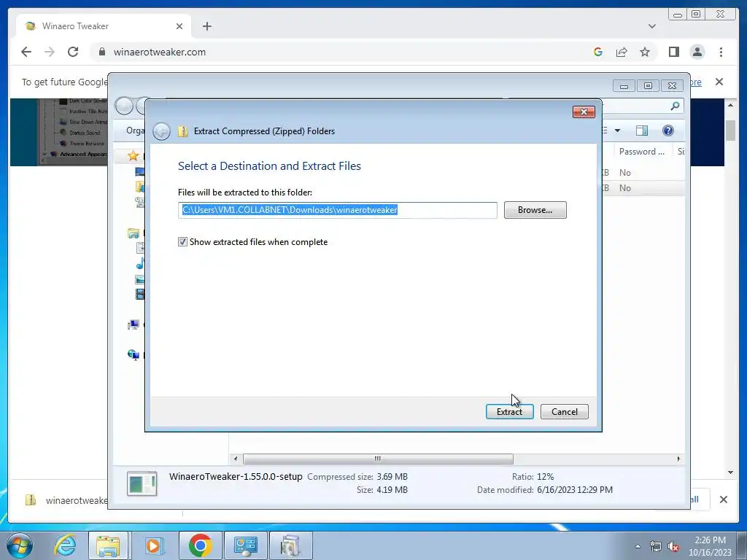
Task: Click the network tray icon
Action: (x=656, y=547)
